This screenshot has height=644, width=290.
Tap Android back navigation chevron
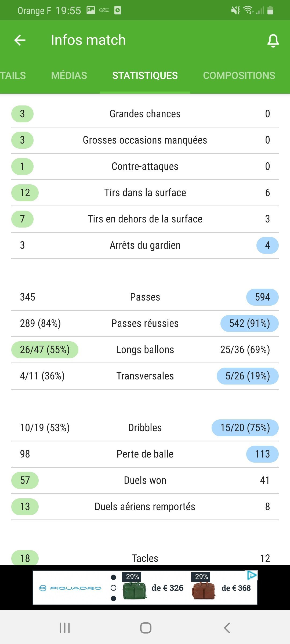click(227, 628)
